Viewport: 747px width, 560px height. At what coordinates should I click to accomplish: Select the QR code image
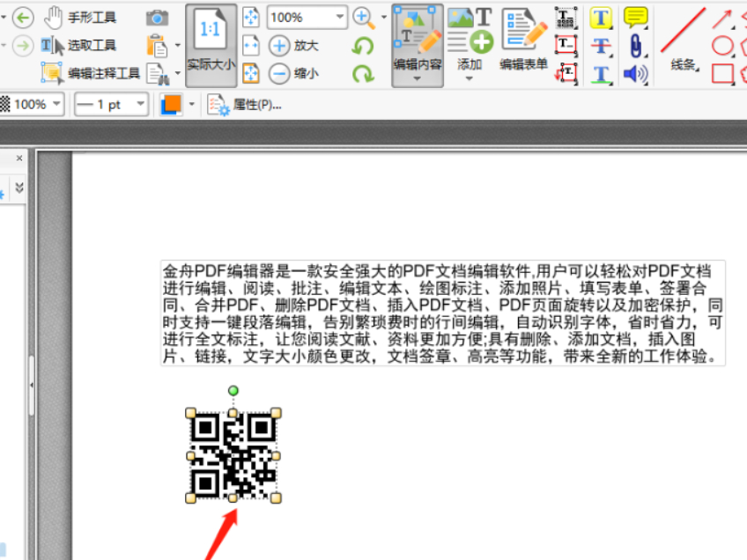233,456
